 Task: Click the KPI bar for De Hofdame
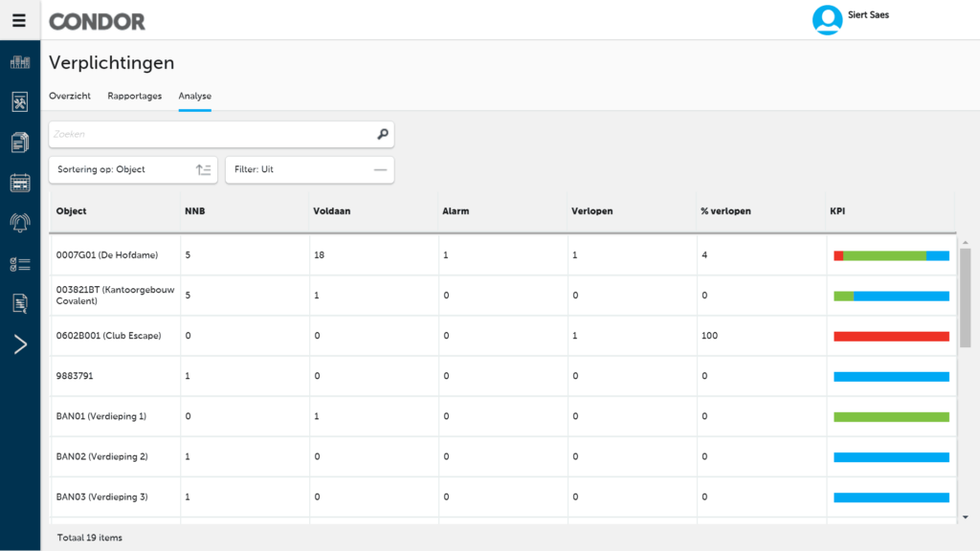[x=891, y=255]
